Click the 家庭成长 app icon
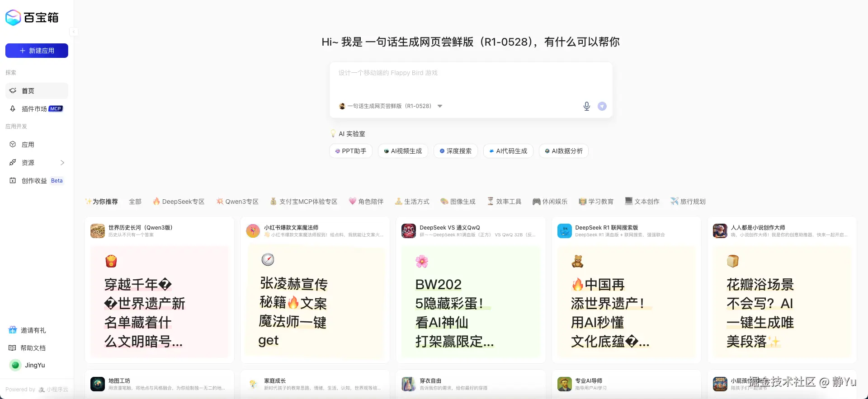Screen dimensions: 868x399 pos(253,384)
